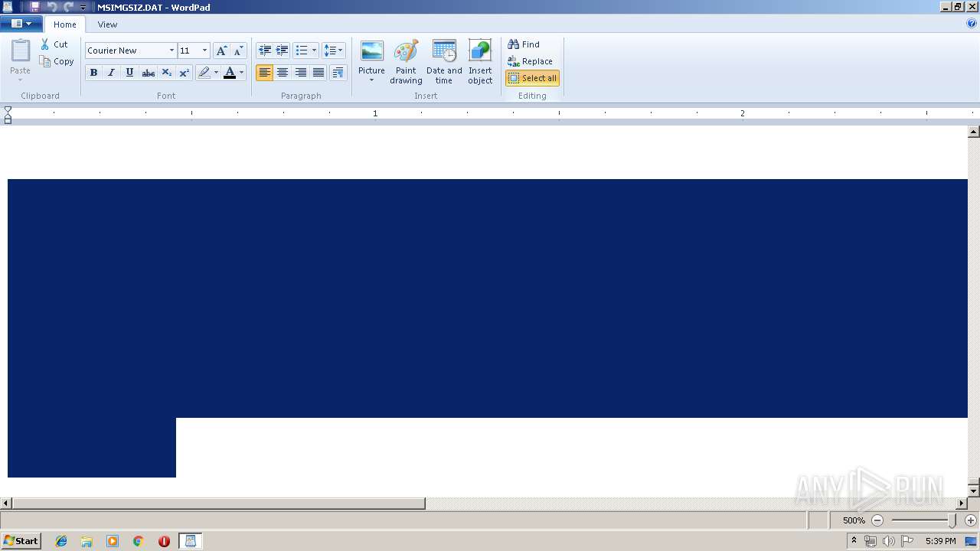980x551 pixels.
Task: Click the volume icon in system tray
Action: 888,541
